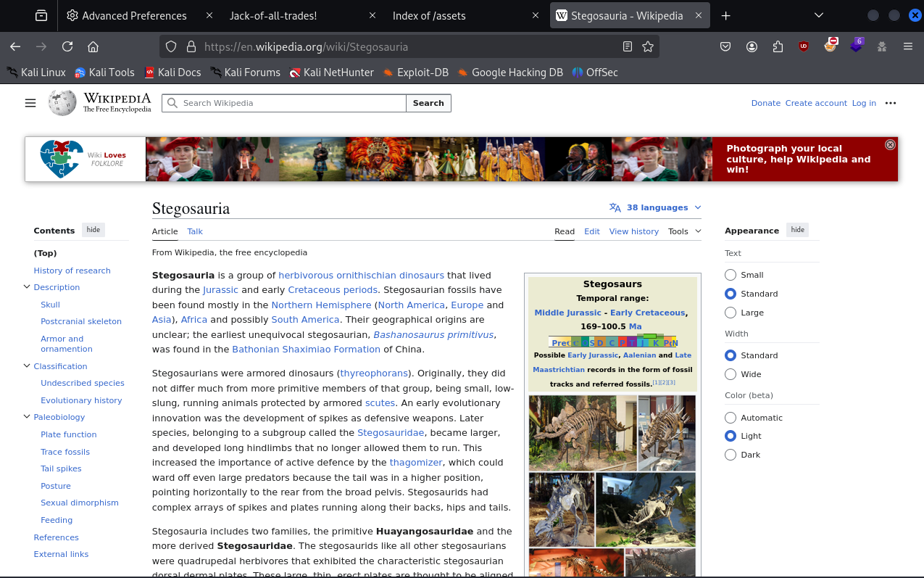This screenshot has height=578, width=924.
Task: Open the Exploit-DB bookmark
Action: 415,73
